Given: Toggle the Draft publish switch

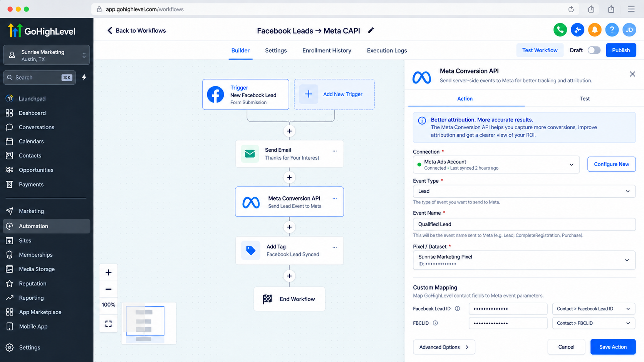Looking at the screenshot, I should (x=594, y=50).
